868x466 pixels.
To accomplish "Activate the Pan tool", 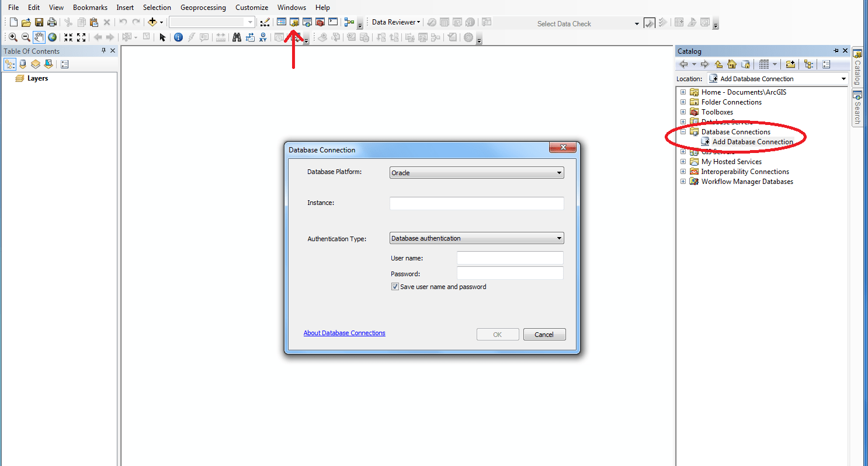I will (x=39, y=37).
